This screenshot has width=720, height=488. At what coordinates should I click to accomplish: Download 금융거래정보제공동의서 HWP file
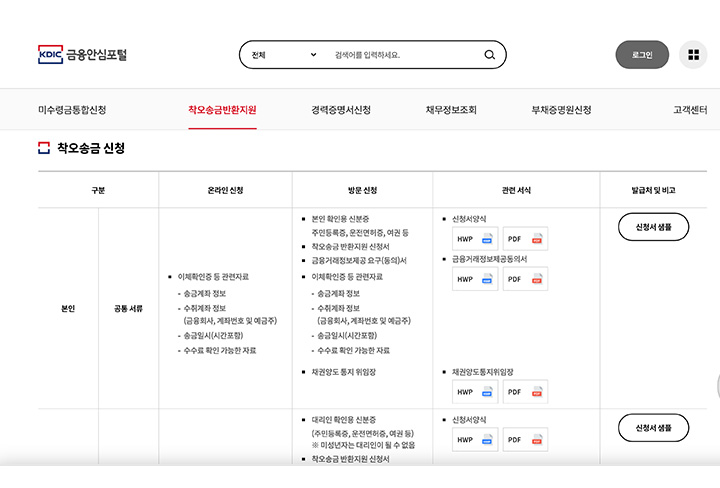click(x=475, y=279)
